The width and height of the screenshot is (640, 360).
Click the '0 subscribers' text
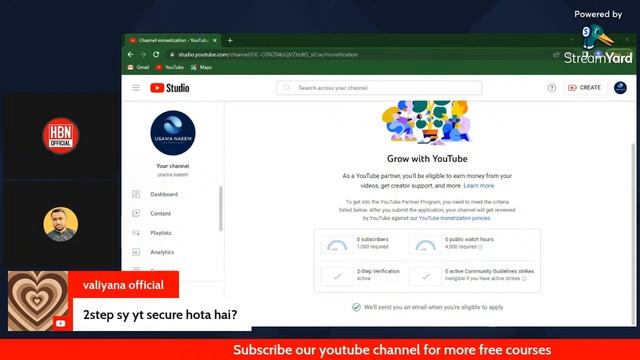[x=373, y=239]
